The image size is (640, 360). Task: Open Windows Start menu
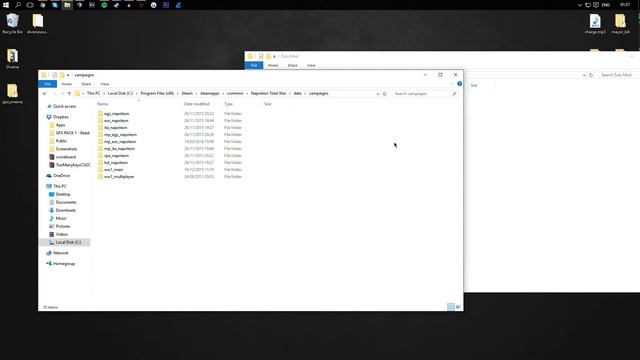click(x=6, y=5)
